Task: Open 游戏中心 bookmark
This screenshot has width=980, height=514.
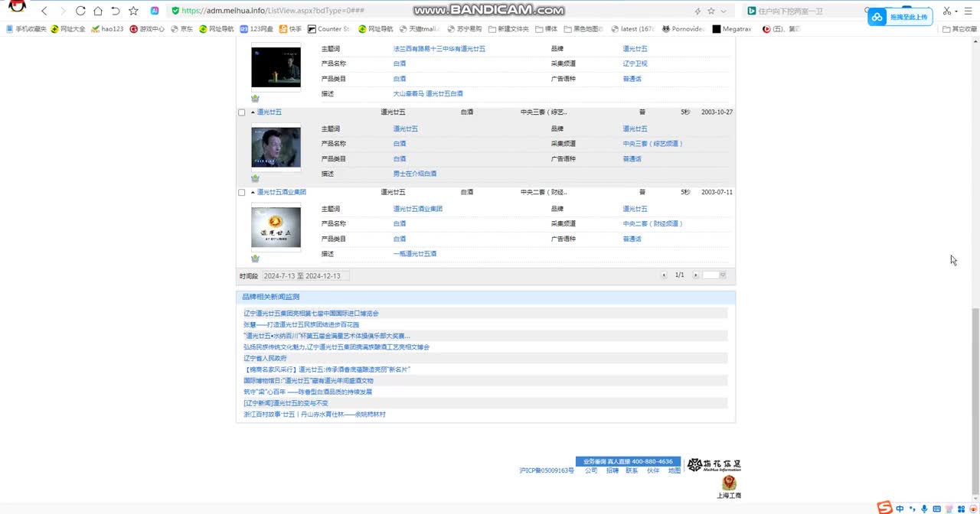Action: pos(147,29)
